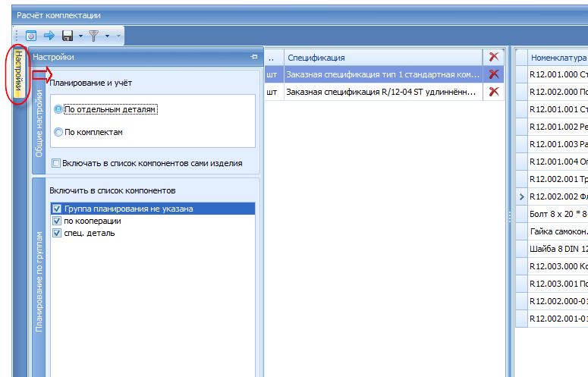The width and height of the screenshot is (588, 377).
Task: Click шт cell in the first specification row
Action: pos(274,74)
